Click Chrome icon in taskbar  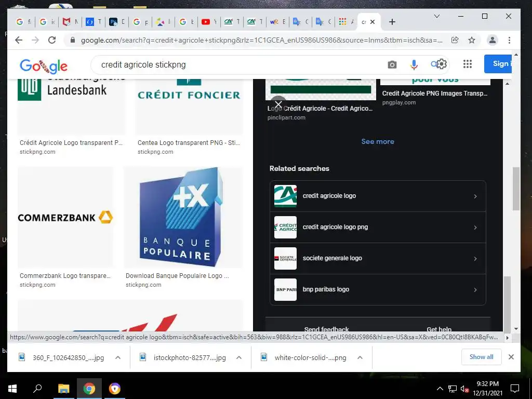tap(89, 389)
